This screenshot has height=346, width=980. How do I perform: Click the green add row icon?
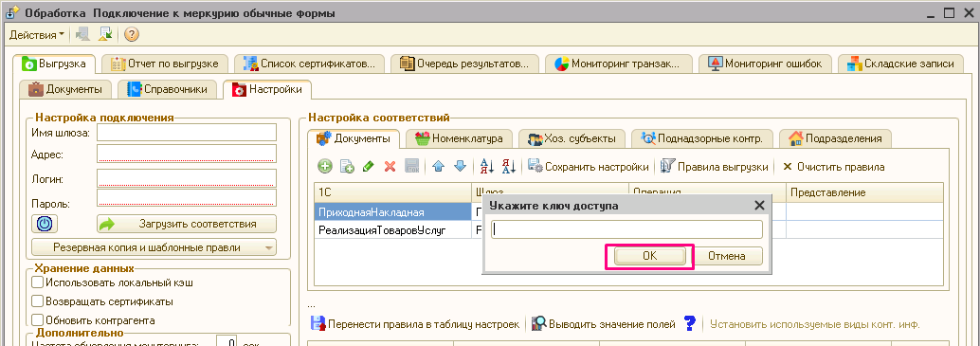pyautogui.click(x=325, y=167)
